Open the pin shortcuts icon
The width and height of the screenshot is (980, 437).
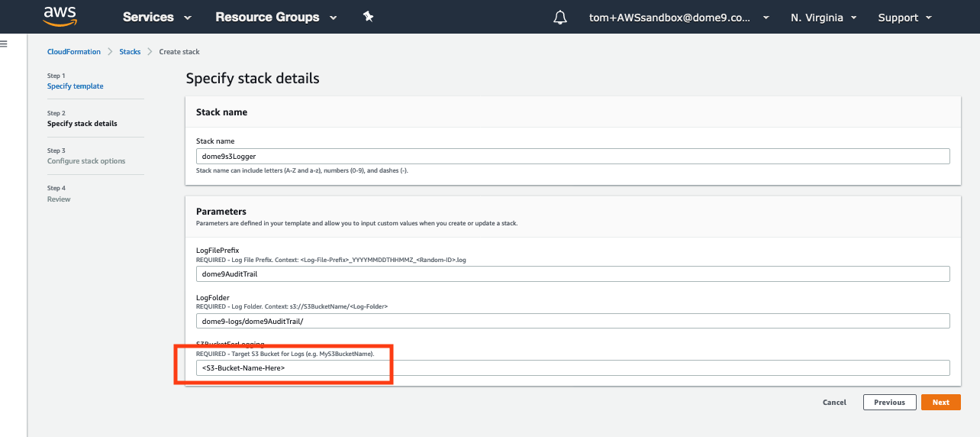(x=369, y=17)
